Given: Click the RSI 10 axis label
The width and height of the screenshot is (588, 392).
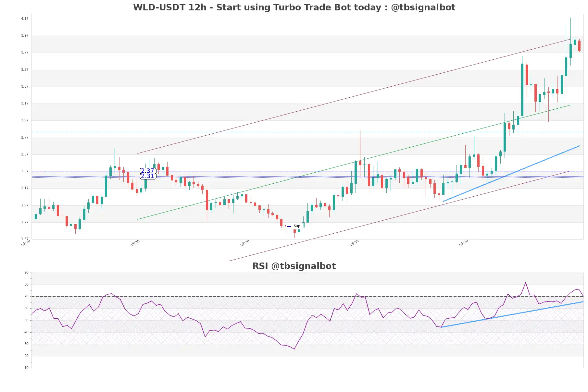Looking at the screenshot, I should [x=26, y=368].
